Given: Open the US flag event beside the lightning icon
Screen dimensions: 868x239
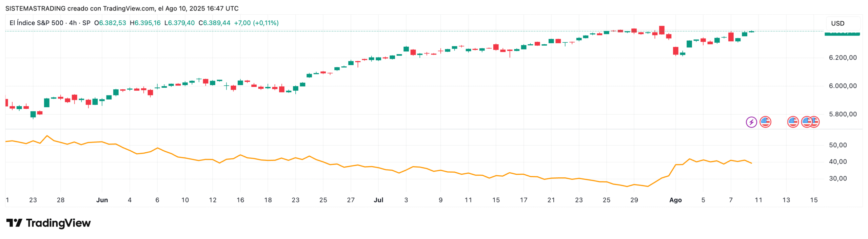Looking at the screenshot, I should [765, 122].
